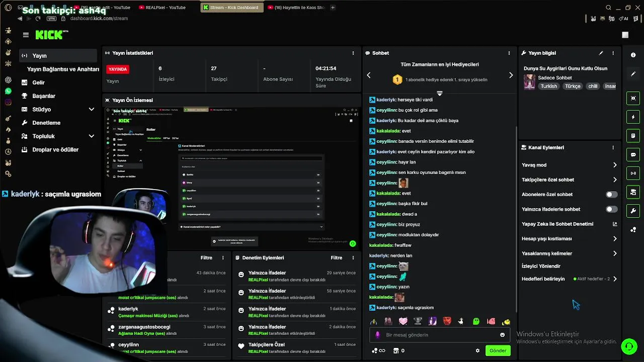Show next gifter leaderboard with right arrow

click(511, 75)
